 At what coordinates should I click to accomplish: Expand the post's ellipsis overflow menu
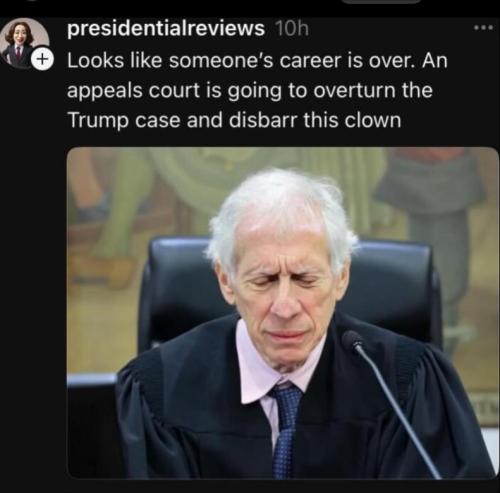(483, 28)
